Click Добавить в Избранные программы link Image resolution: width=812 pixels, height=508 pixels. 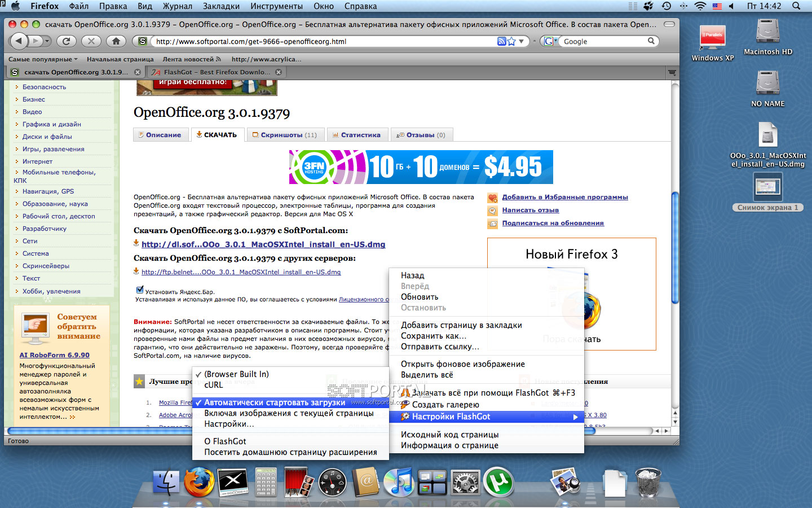coord(565,197)
